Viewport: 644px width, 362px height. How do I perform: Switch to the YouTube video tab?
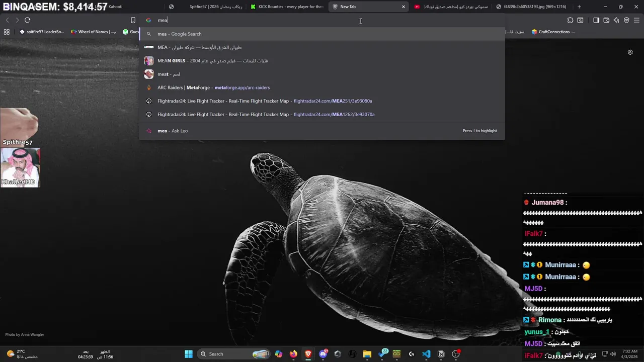[451, 7]
